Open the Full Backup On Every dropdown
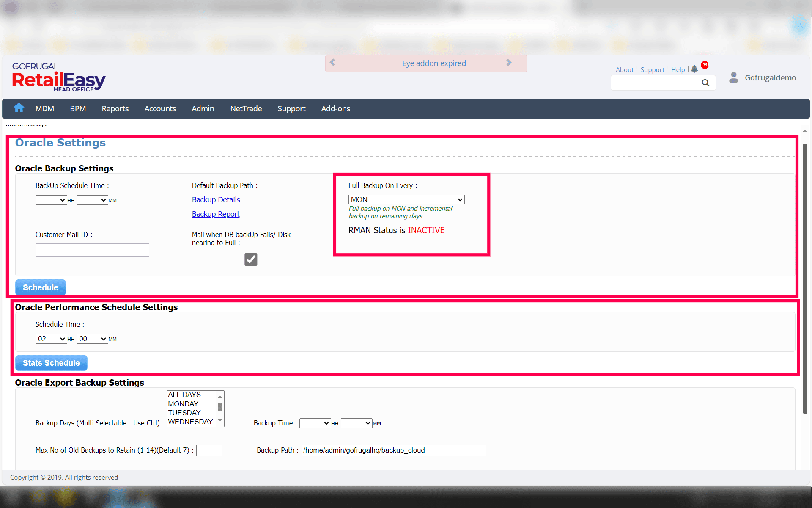The width and height of the screenshot is (812, 508). pos(406,199)
